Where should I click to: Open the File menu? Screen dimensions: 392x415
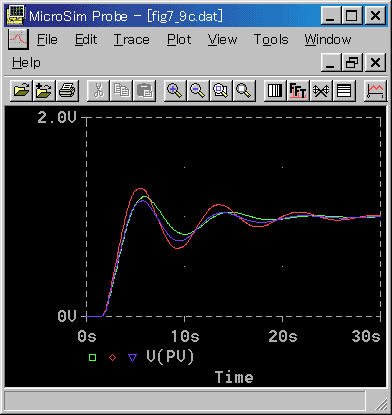[x=47, y=40]
